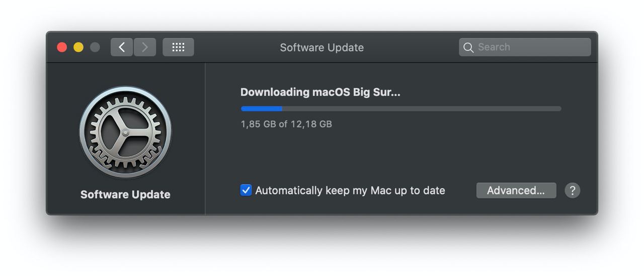Close the Software Update window
The height and width of the screenshot is (276, 644).
pos(62,47)
